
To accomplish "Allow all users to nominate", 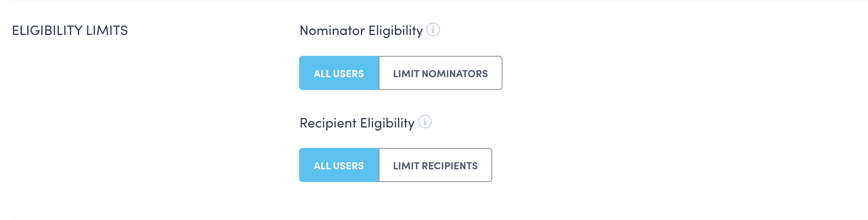I will 339,73.
